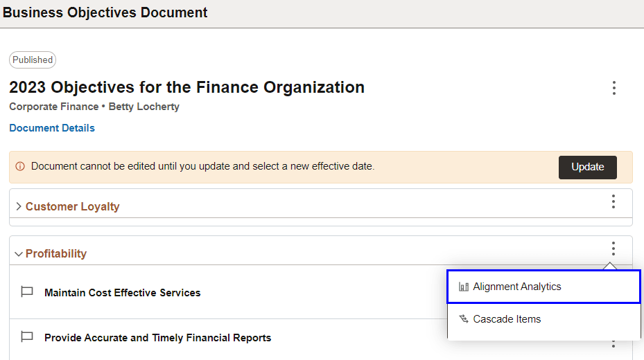Click the Published status badge
644x360 pixels.
point(33,60)
